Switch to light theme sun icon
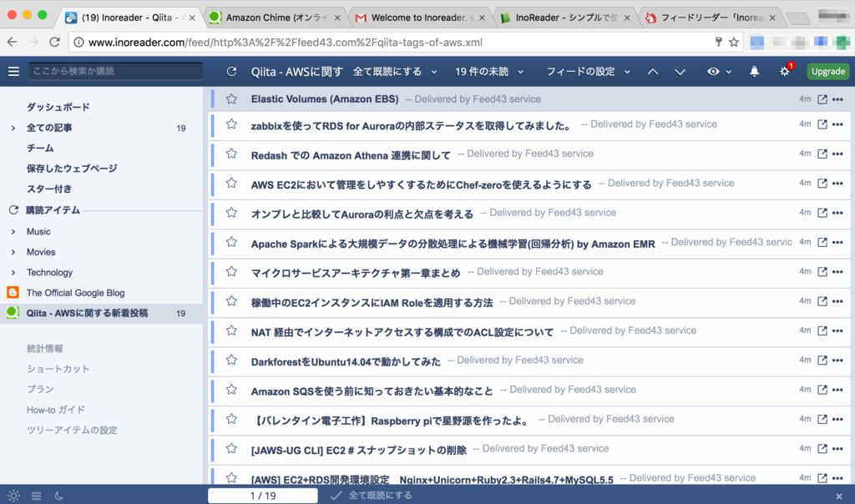The height and width of the screenshot is (504, 855). tap(13, 496)
